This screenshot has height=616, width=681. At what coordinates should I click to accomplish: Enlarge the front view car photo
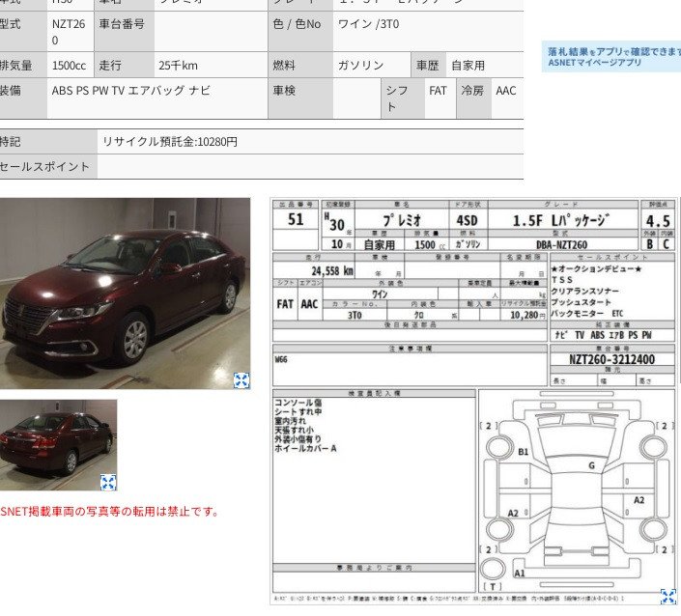click(x=241, y=380)
